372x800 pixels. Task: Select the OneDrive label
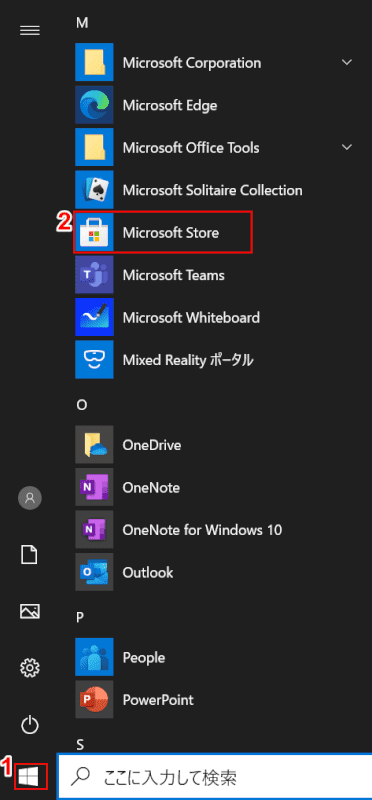[x=152, y=445]
